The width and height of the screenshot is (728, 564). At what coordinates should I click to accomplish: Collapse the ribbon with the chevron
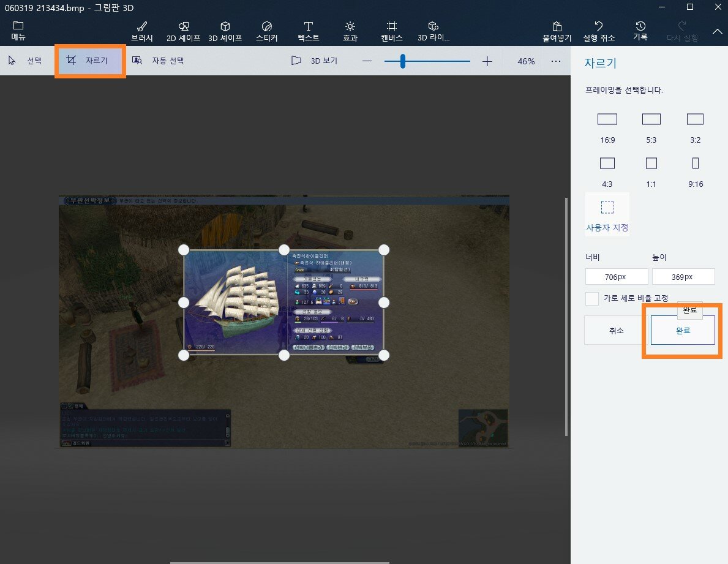click(718, 32)
